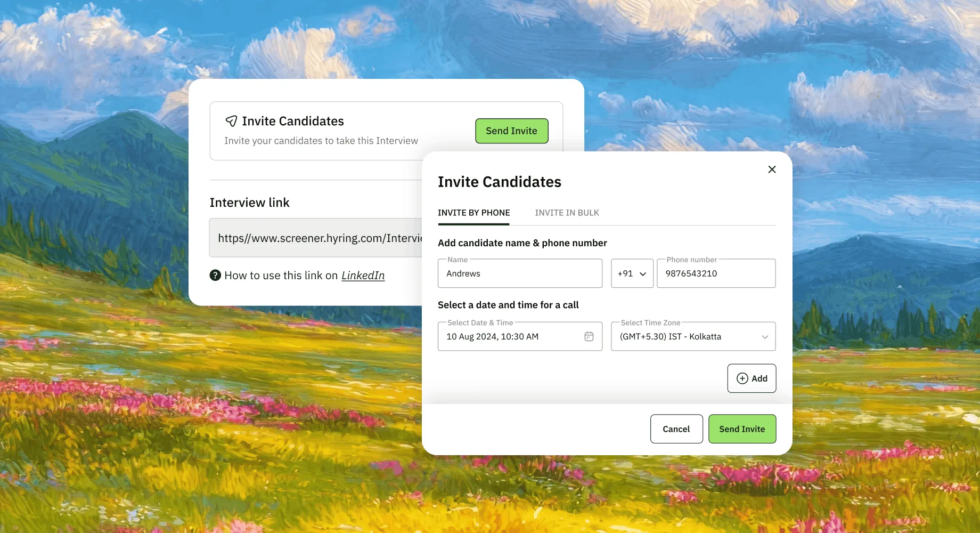Switch to the INVITE BY PHONE tab
Image resolution: width=980 pixels, height=533 pixels.
click(x=474, y=213)
